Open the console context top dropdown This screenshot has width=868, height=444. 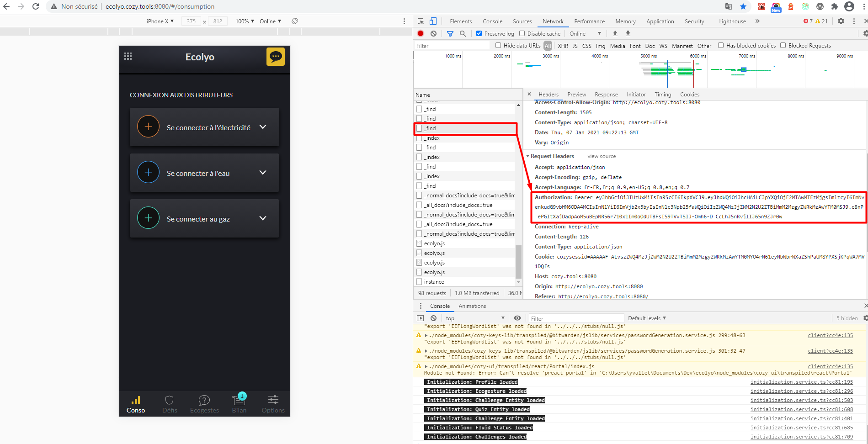tap(475, 318)
